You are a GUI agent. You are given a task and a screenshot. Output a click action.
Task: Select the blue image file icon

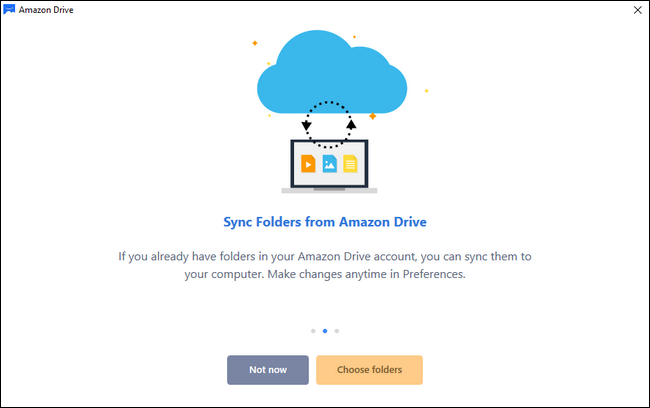330,163
